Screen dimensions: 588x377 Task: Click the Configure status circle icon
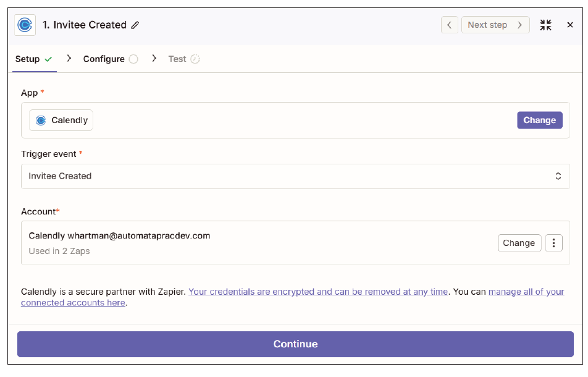click(133, 59)
